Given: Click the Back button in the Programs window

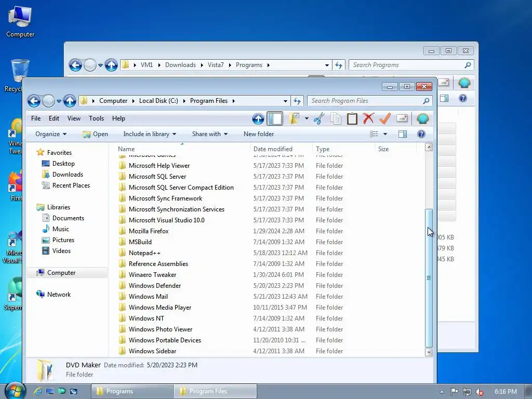Looking at the screenshot, I should (x=75, y=65).
